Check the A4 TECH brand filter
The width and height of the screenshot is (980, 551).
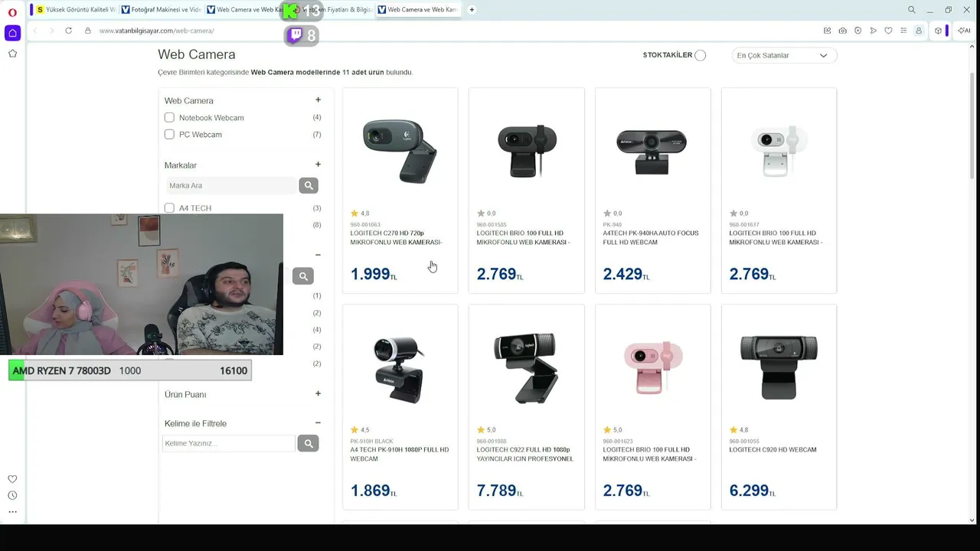tap(169, 208)
